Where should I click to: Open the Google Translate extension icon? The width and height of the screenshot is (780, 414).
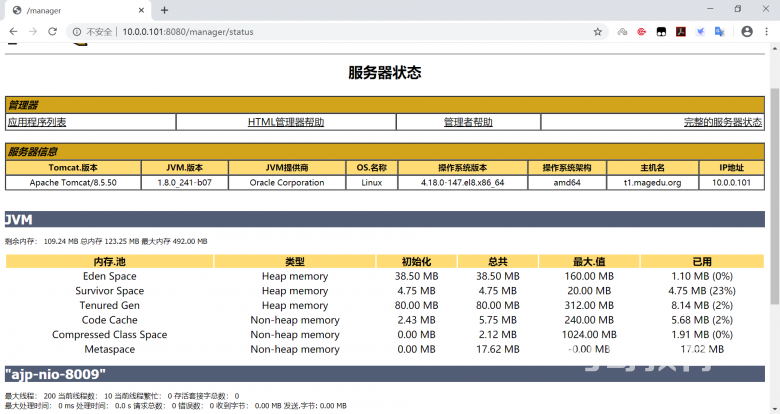pos(719,32)
